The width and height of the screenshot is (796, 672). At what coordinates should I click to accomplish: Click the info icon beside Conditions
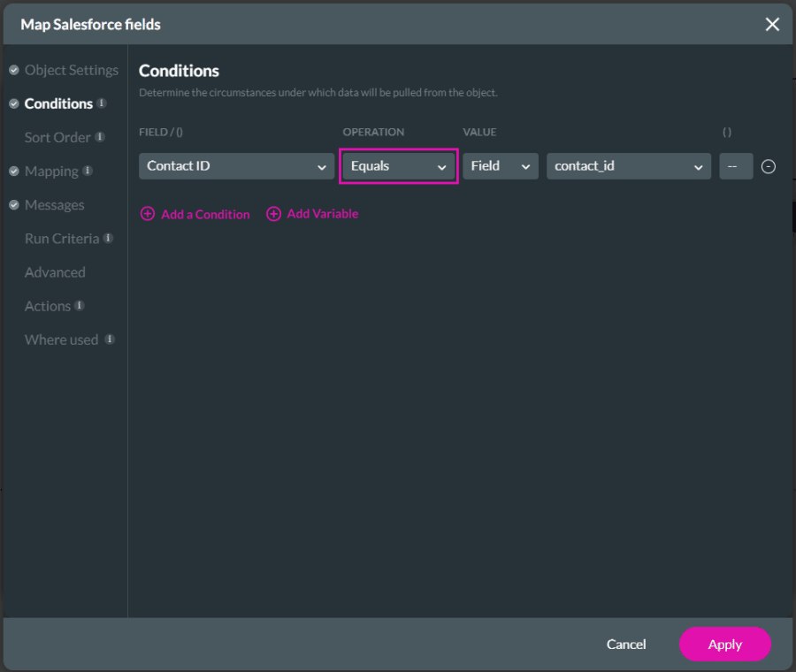[x=102, y=103]
